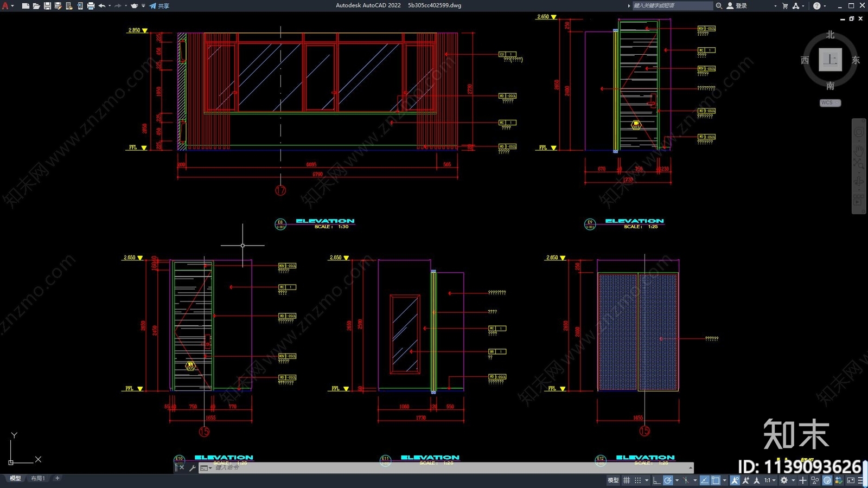868x488 pixels.
Task: Expand the Redo history dropdown arrow
Action: (126, 5)
